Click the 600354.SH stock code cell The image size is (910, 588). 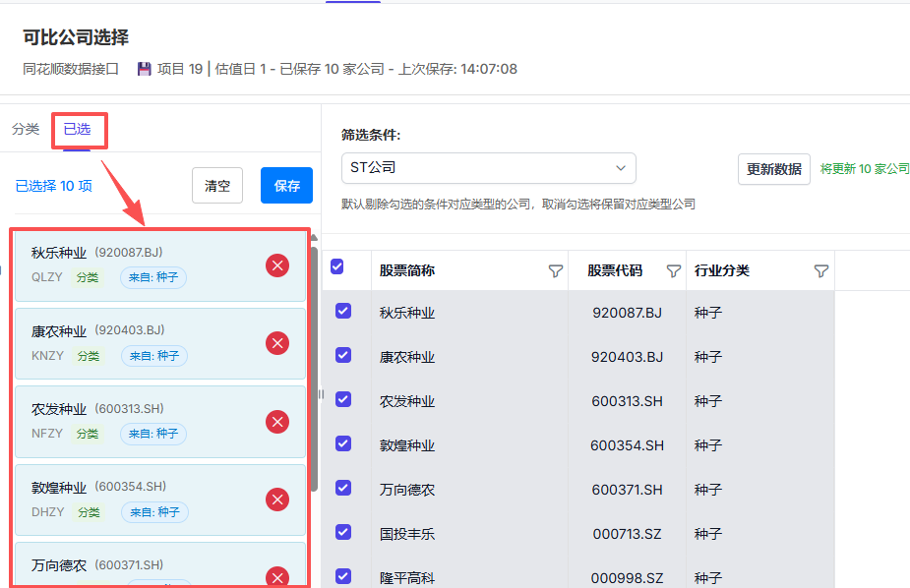point(627,445)
